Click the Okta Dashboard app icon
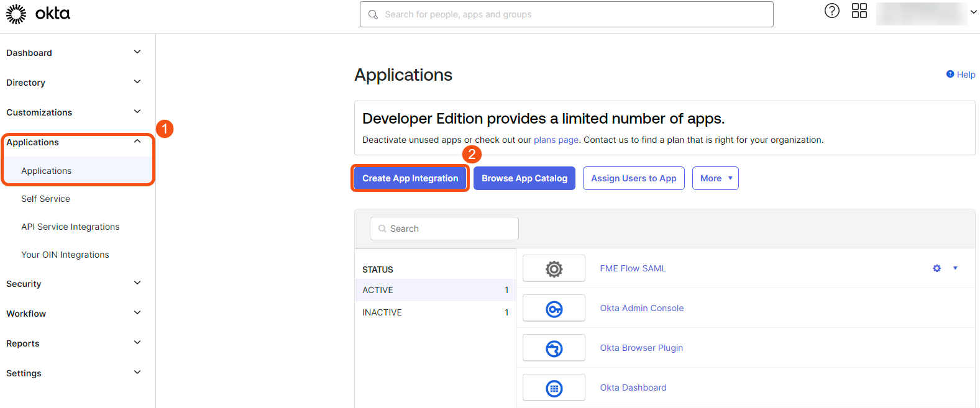Viewport: 980px width, 408px height. [x=554, y=388]
